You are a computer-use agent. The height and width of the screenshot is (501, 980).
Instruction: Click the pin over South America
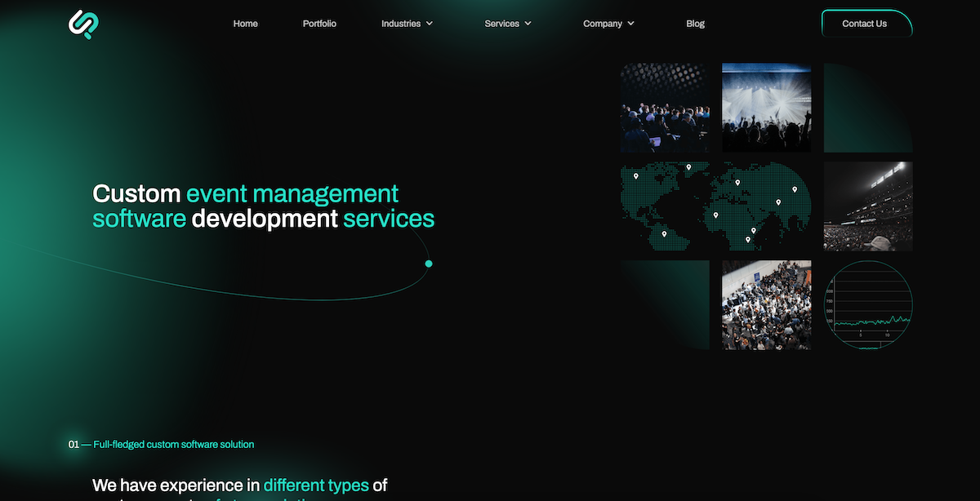664,233
